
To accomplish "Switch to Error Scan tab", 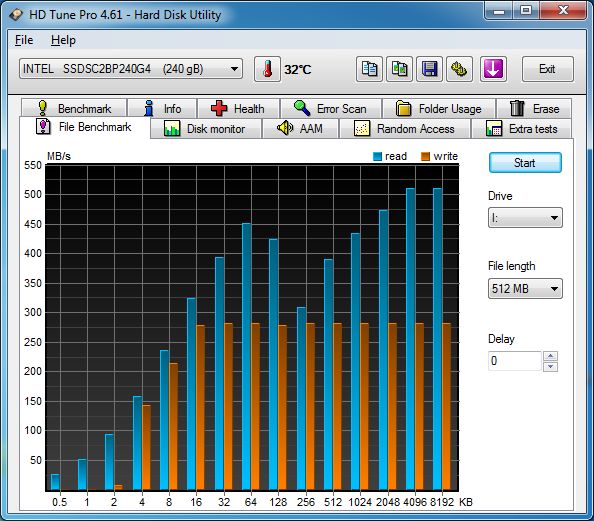I will pos(331,108).
